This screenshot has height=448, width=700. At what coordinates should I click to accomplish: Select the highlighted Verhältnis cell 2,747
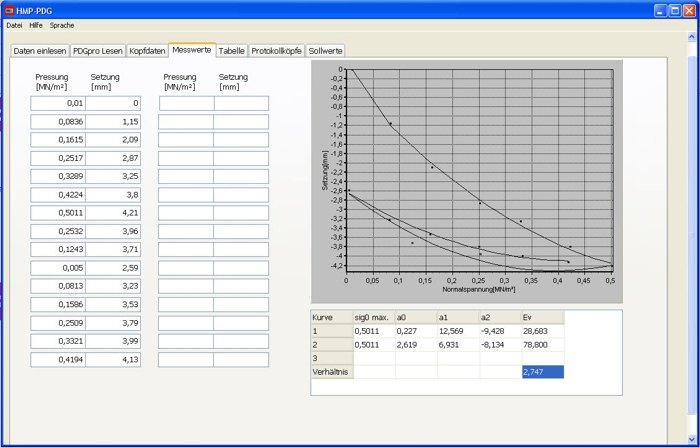pyautogui.click(x=542, y=371)
